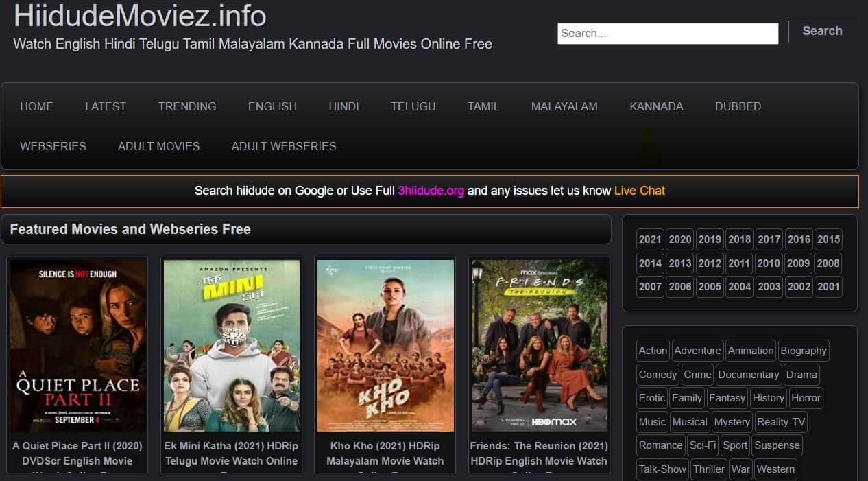Filter by year 2020
This screenshot has height=481, width=868.
tap(679, 239)
